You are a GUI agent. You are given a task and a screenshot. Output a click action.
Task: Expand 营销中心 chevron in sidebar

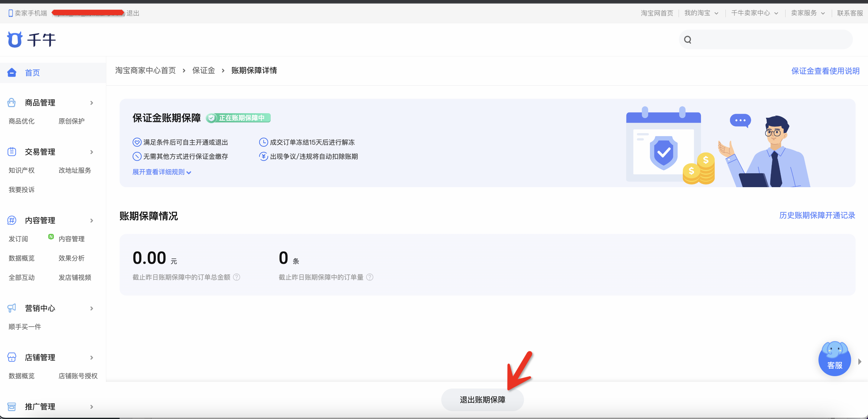[91, 308]
